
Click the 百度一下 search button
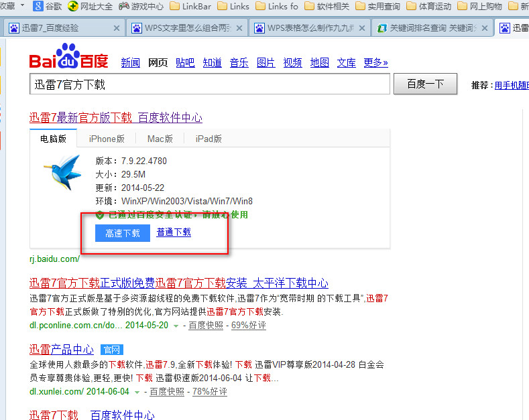[426, 84]
